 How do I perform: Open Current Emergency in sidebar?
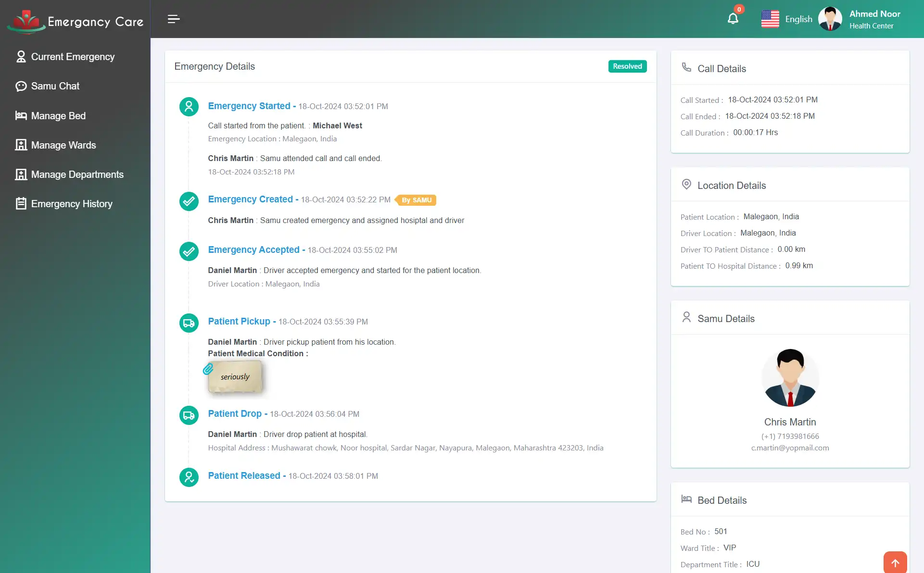click(72, 57)
